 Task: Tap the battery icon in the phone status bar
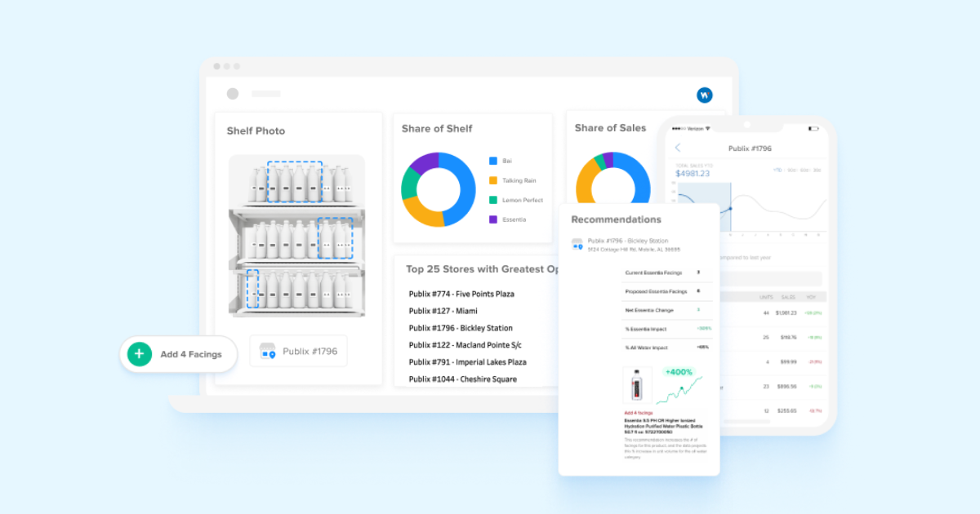pyautogui.click(x=813, y=128)
